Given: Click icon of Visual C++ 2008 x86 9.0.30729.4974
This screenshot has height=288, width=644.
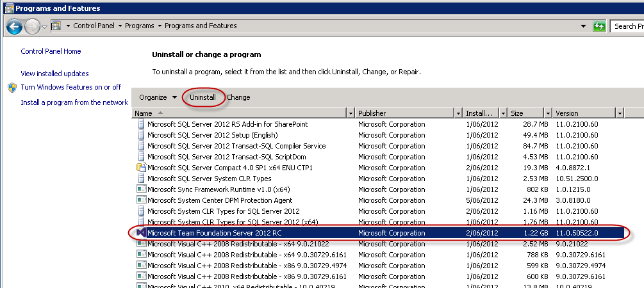Looking at the screenshot, I should click(x=141, y=266).
